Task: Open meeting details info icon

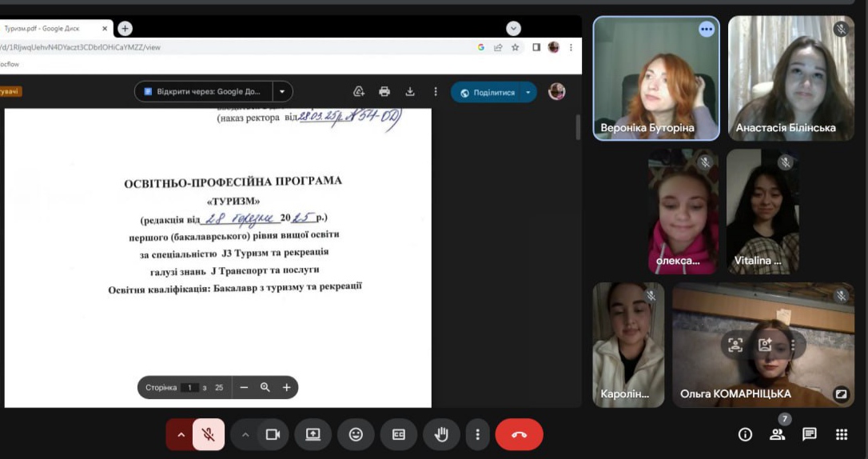Action: 745,434
